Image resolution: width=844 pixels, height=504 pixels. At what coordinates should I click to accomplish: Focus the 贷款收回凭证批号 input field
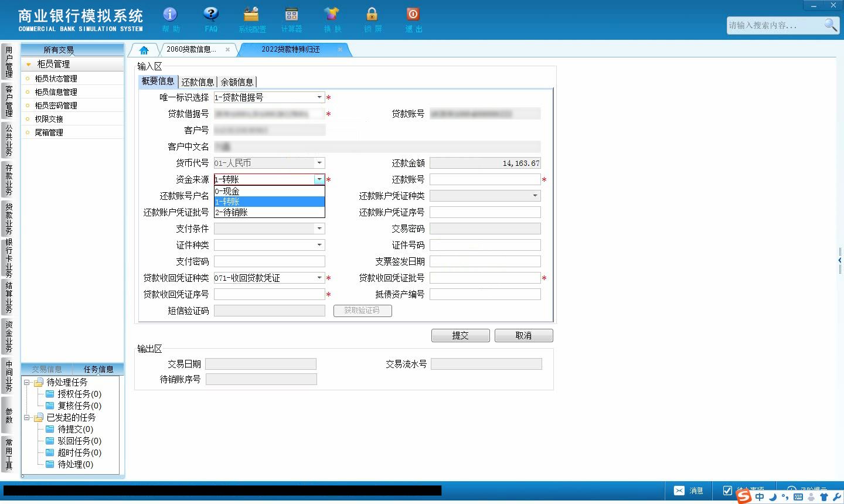pyautogui.click(x=485, y=278)
